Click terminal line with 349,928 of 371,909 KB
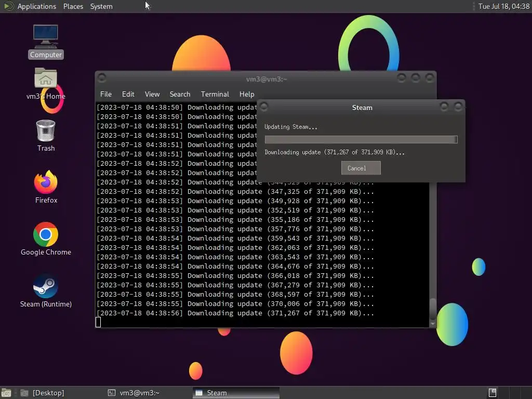 (235, 201)
